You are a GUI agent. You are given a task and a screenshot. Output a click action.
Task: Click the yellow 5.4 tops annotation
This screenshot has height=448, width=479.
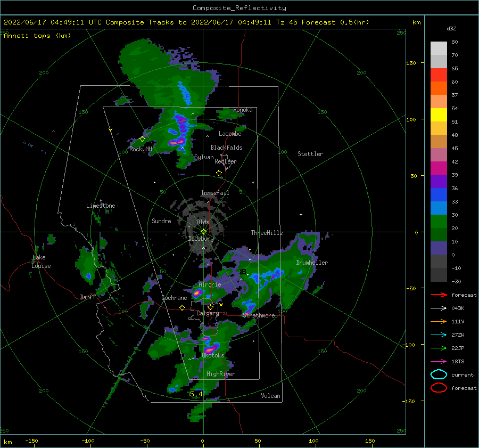click(196, 394)
